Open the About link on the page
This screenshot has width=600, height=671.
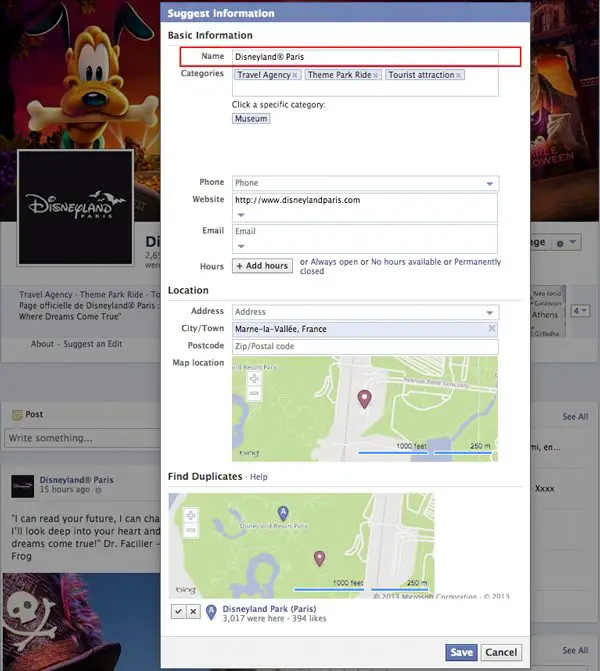pos(42,344)
